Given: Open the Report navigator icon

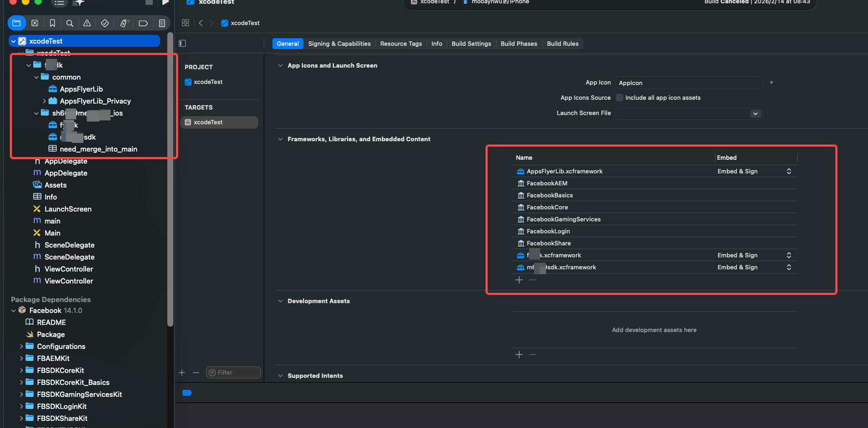Looking at the screenshot, I should click(x=162, y=23).
